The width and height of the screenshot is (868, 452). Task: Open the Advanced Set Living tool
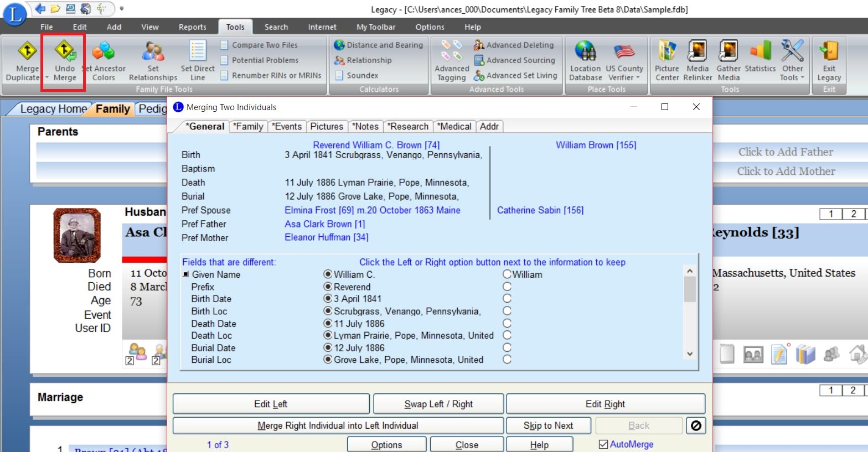pyautogui.click(x=515, y=75)
